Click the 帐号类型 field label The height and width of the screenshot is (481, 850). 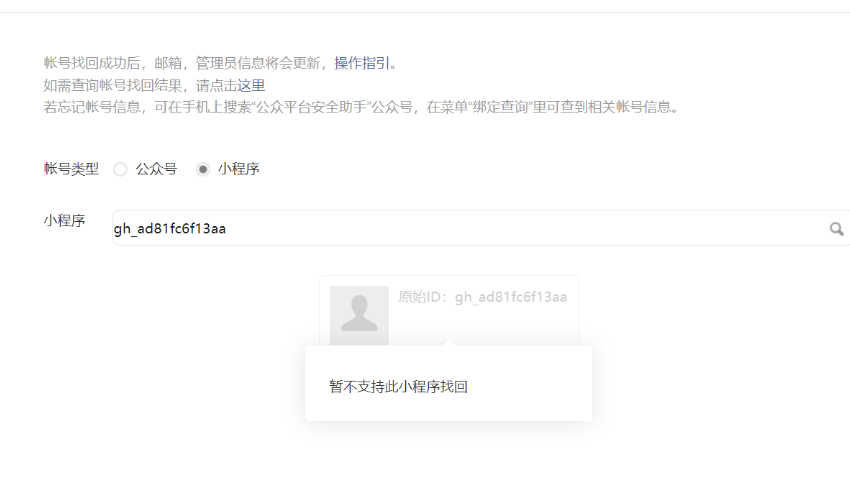pos(71,169)
